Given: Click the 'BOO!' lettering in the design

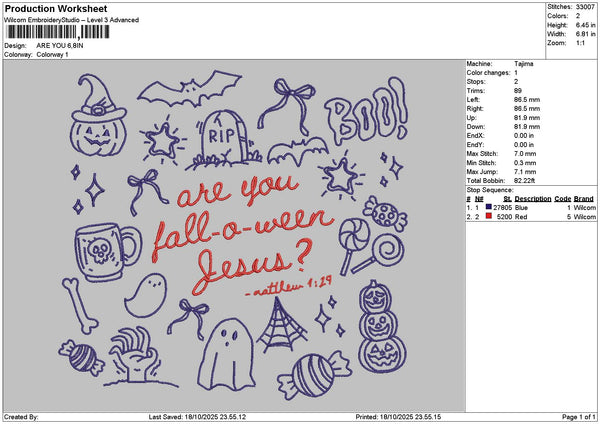Looking at the screenshot, I should pyautogui.click(x=366, y=113).
